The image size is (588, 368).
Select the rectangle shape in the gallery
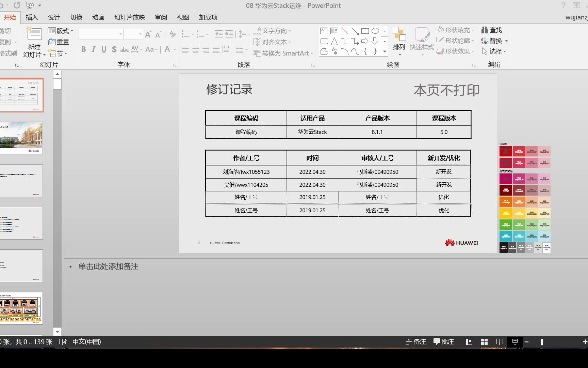pyautogui.click(x=365, y=31)
